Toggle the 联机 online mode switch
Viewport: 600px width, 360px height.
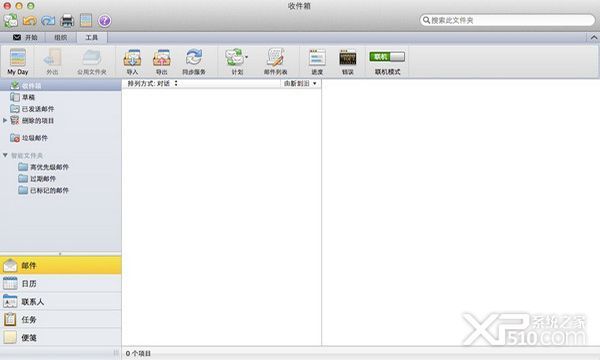387,57
